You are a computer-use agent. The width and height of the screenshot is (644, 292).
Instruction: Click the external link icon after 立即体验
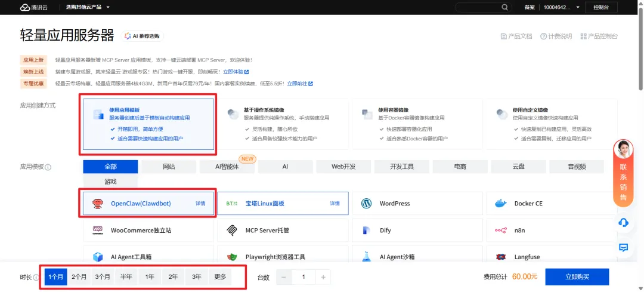click(246, 72)
